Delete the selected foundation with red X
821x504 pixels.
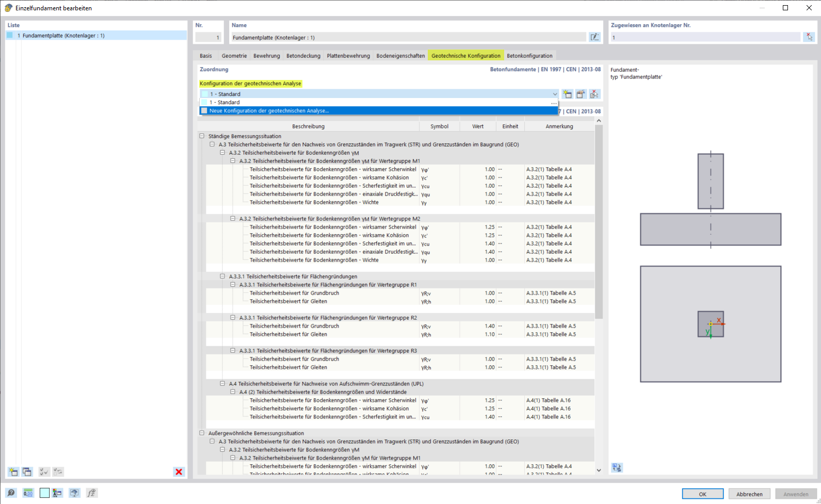click(x=179, y=472)
